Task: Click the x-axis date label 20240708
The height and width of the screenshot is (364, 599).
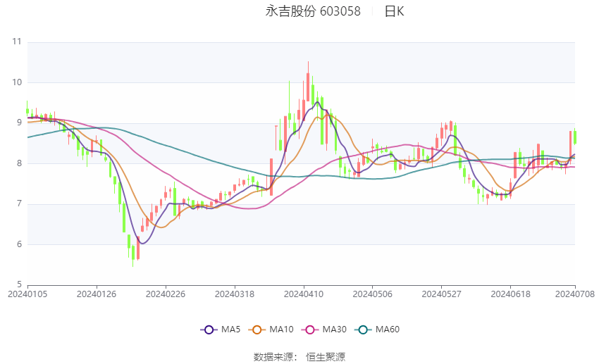Action: pos(575,294)
